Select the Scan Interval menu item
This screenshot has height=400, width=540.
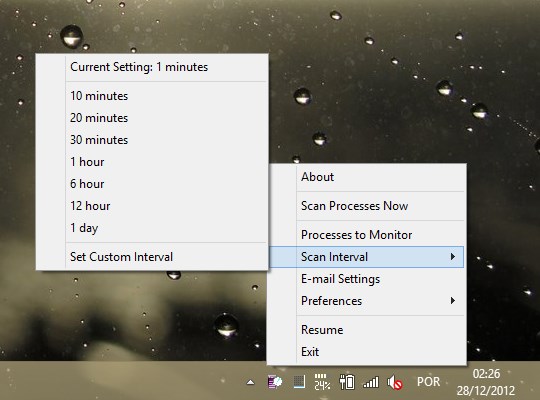point(367,257)
